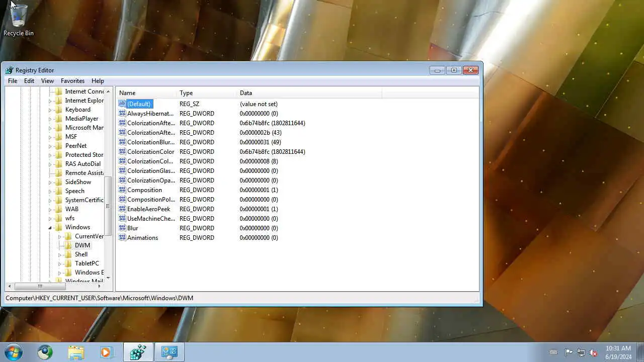
Task: Expand the TabletPC subkey
Action: pyautogui.click(x=59, y=263)
